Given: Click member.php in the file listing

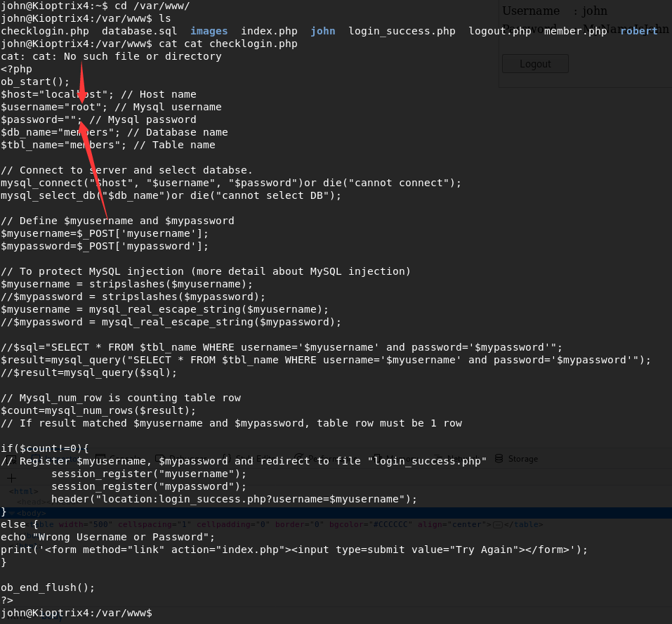Looking at the screenshot, I should 575,31.
